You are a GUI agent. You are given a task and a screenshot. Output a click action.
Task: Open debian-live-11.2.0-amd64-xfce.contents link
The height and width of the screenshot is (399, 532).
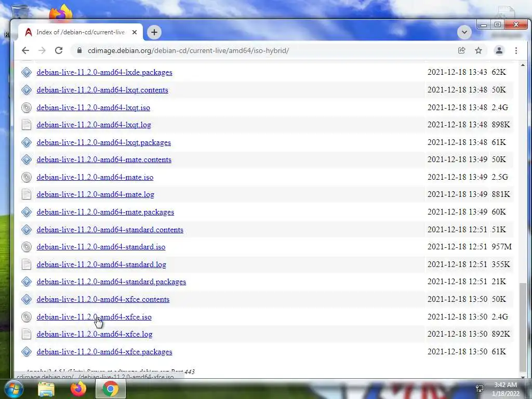103,299
